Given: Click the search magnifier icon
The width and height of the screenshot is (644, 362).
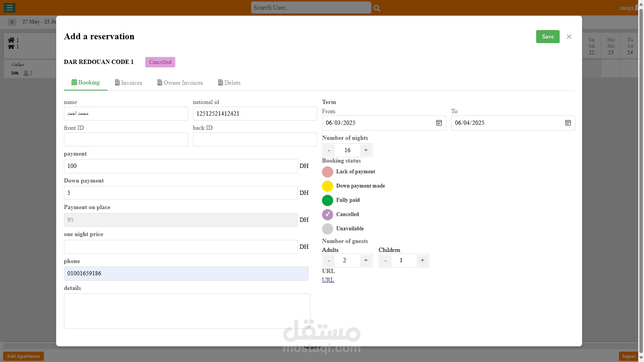Looking at the screenshot, I should (x=377, y=8).
